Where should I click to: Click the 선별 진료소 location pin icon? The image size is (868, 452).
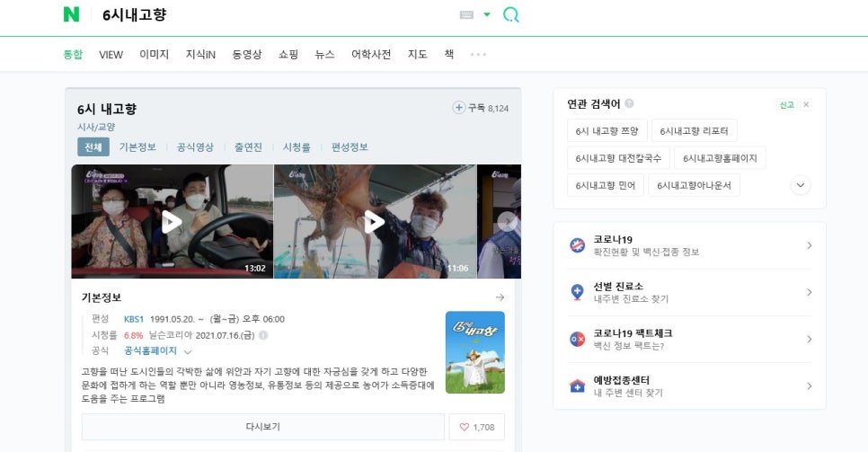point(578,292)
